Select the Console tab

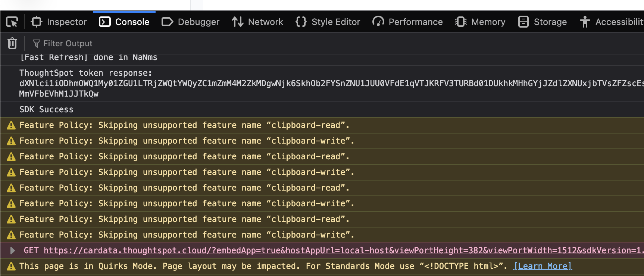point(124,22)
